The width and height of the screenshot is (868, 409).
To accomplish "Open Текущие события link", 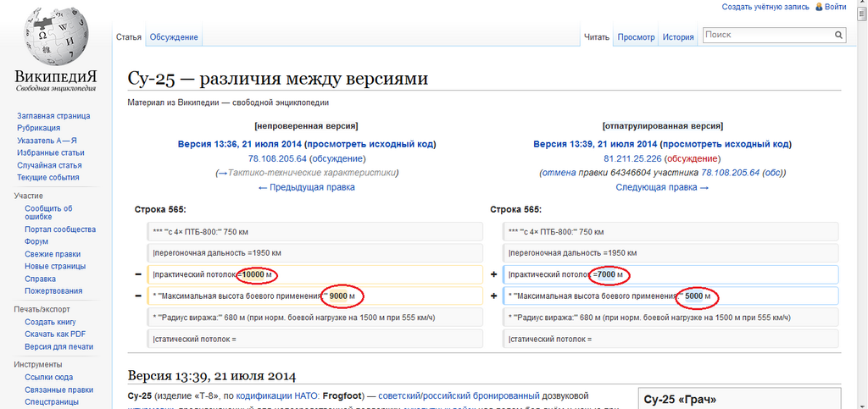I will (x=48, y=178).
